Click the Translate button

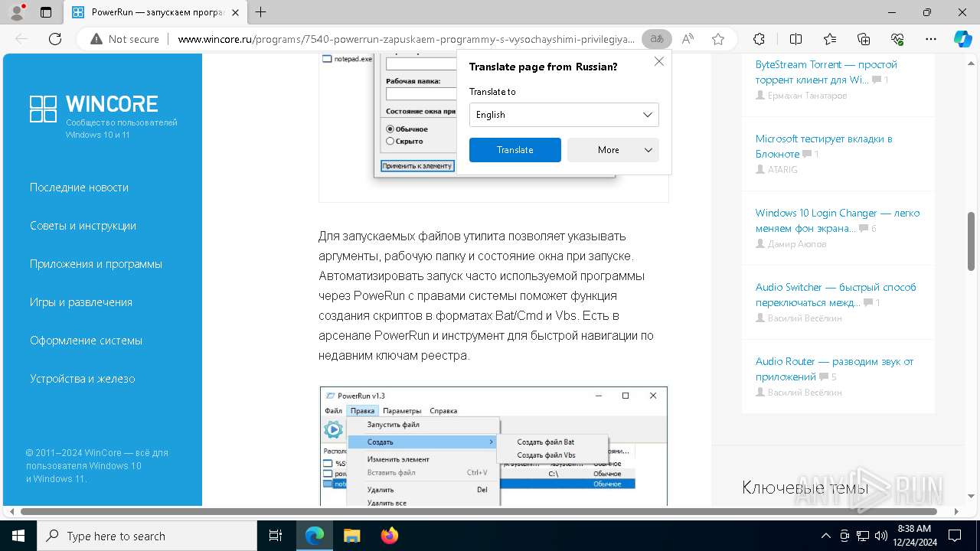[514, 150]
